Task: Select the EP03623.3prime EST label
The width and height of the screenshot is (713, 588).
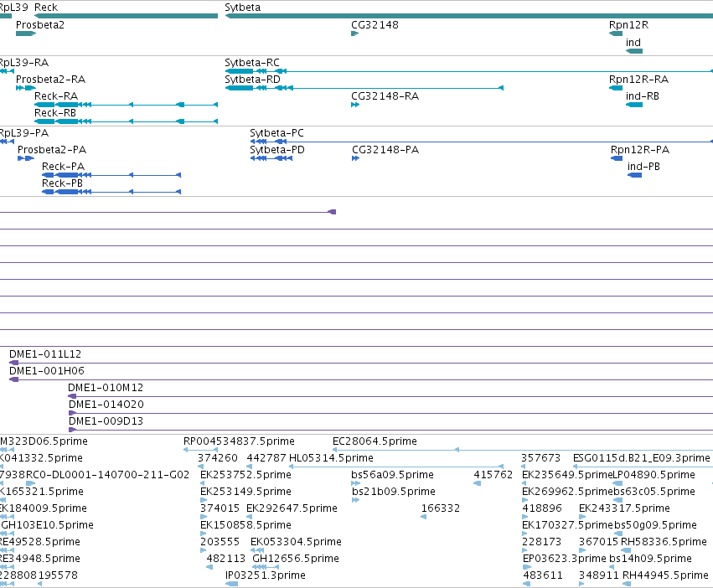Action: tap(565, 559)
